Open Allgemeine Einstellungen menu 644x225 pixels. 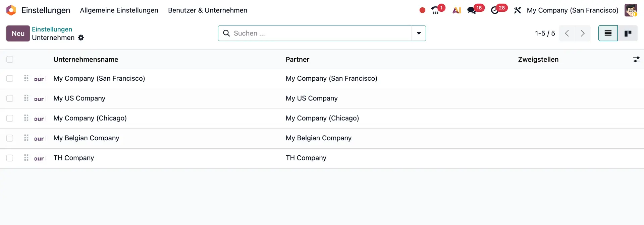pyautogui.click(x=119, y=10)
